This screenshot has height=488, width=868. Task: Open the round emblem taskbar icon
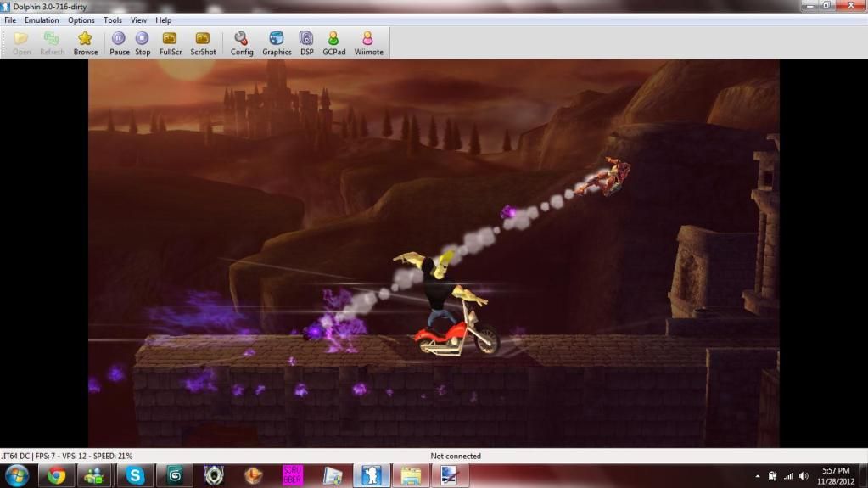tap(214, 476)
